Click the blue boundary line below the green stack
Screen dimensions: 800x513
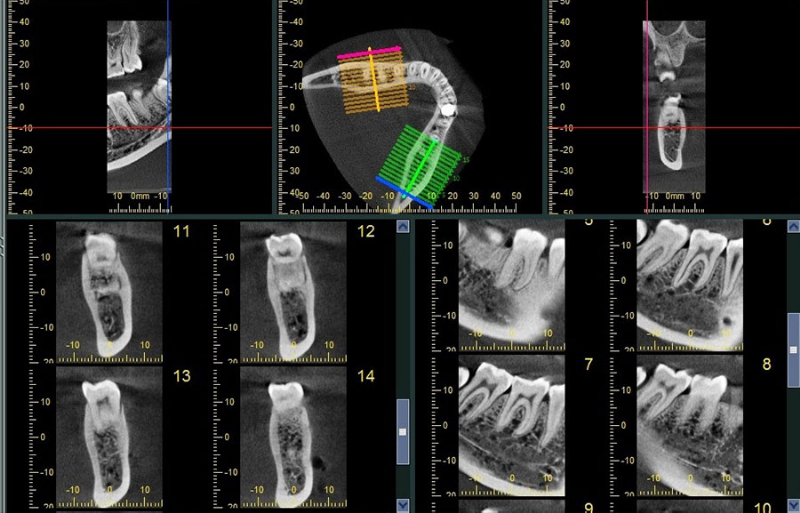pos(404,192)
